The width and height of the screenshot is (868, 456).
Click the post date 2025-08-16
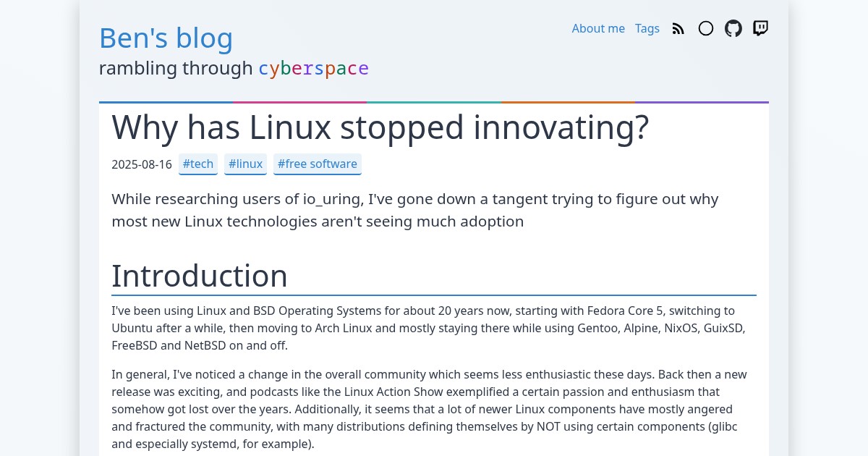[x=142, y=164]
